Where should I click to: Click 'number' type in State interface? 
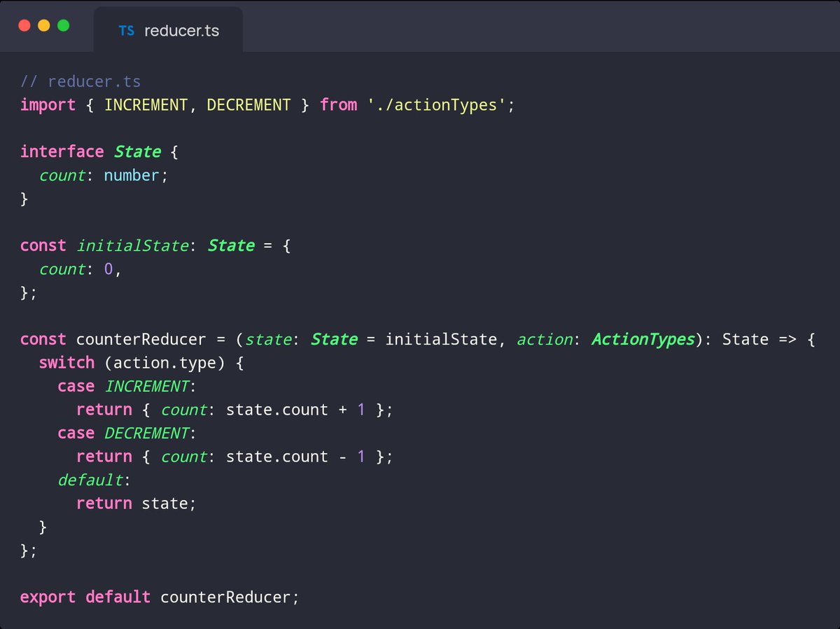click(x=132, y=176)
